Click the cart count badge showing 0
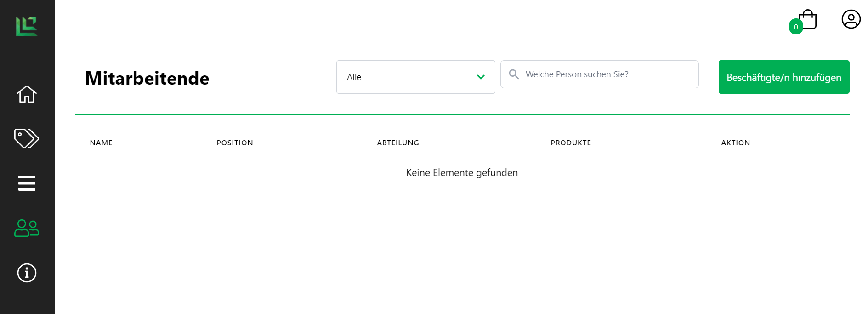 [x=796, y=27]
